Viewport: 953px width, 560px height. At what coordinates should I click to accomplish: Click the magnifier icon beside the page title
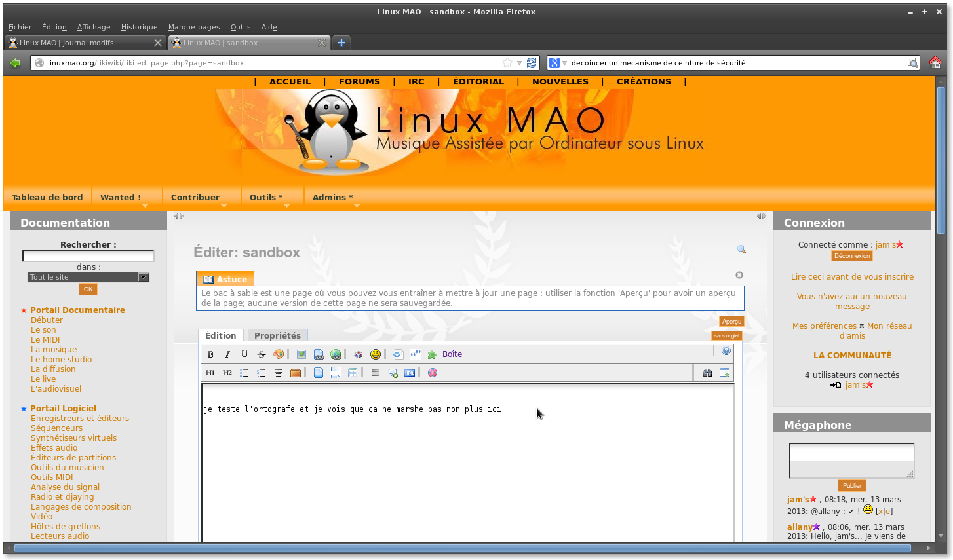click(741, 250)
